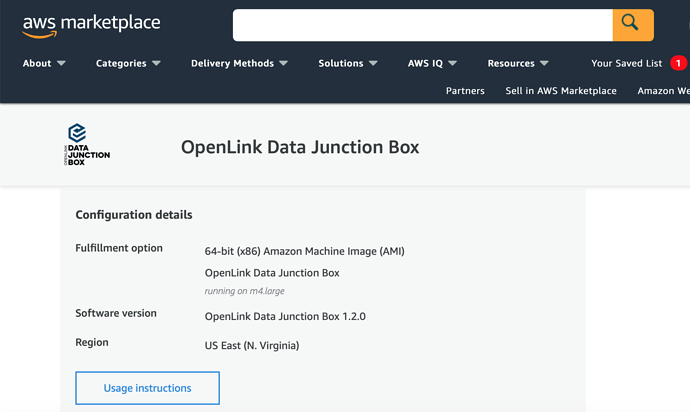The height and width of the screenshot is (412, 690).
Task: Open the Amazon Web Services link
Action: pos(664,91)
